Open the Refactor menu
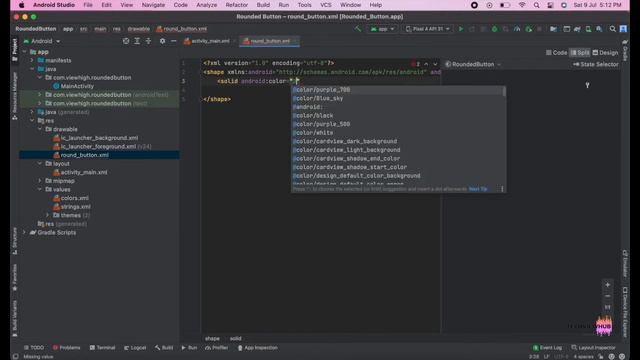Viewport: 640px width, 360px height. [237, 5]
